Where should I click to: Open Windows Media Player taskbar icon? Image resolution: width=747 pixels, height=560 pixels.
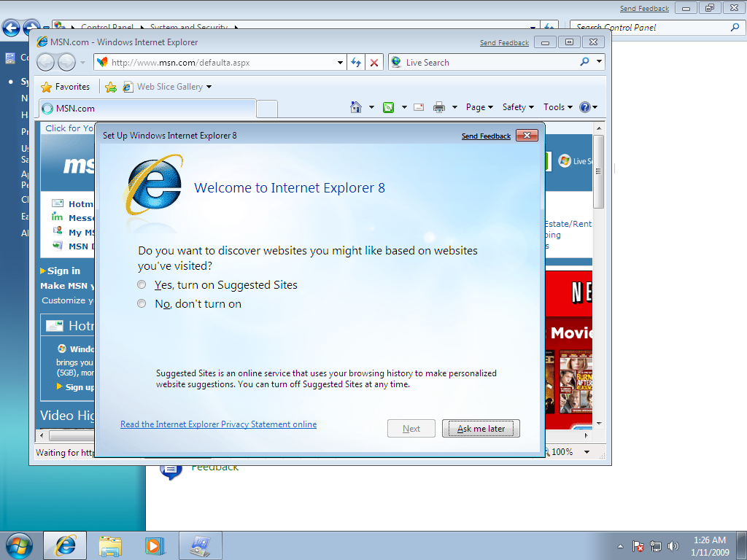[155, 546]
